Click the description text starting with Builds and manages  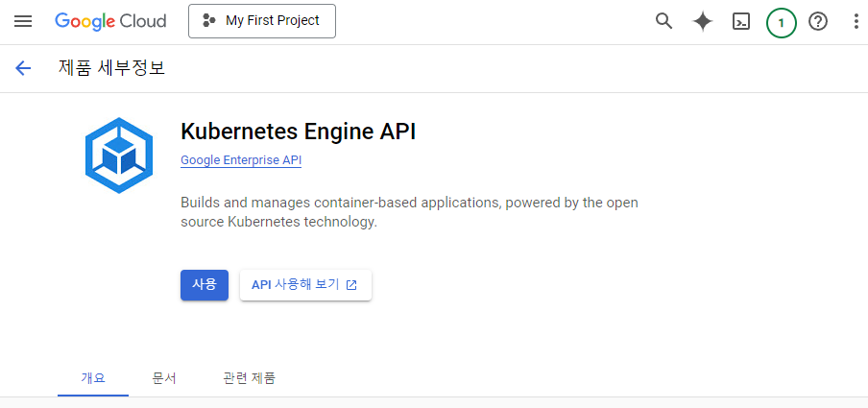(409, 212)
